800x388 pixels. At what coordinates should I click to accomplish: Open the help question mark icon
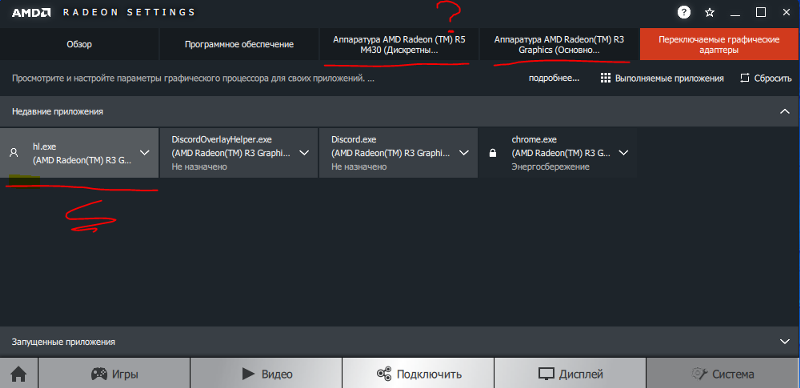click(684, 13)
